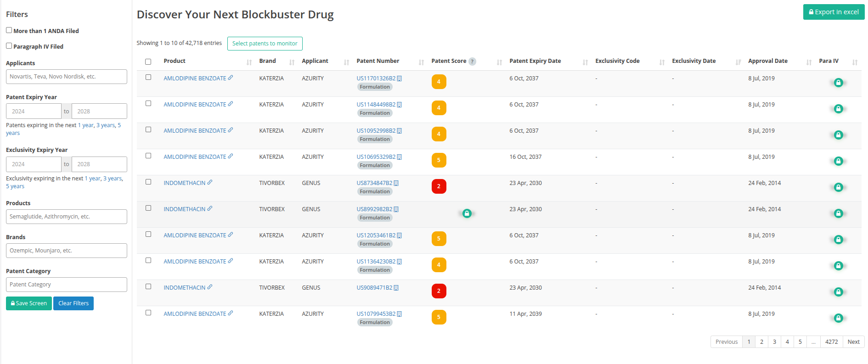Click link icon beside AMLODIPINE BENZOATE US11701326B2 row
The image size is (868, 364).
(x=231, y=78)
